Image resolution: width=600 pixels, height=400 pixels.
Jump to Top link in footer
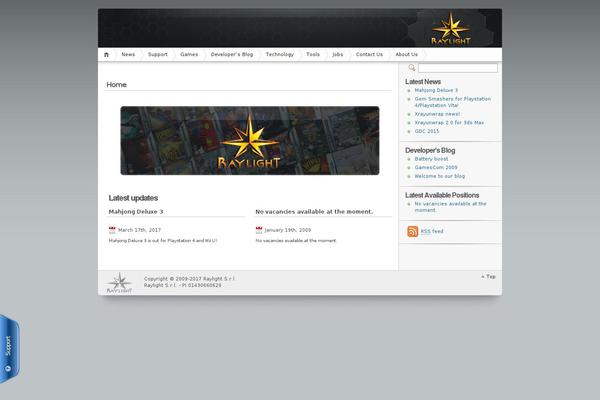click(x=489, y=276)
